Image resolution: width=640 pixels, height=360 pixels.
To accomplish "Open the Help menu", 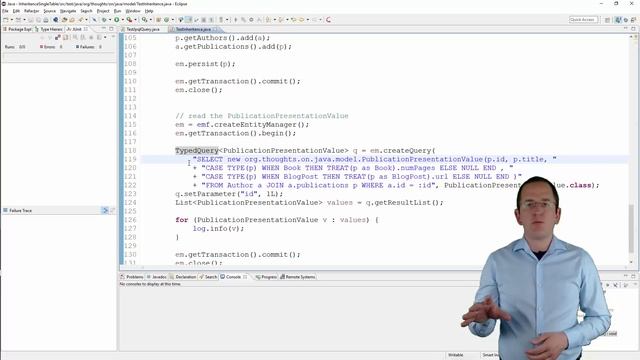I will click(149, 11).
